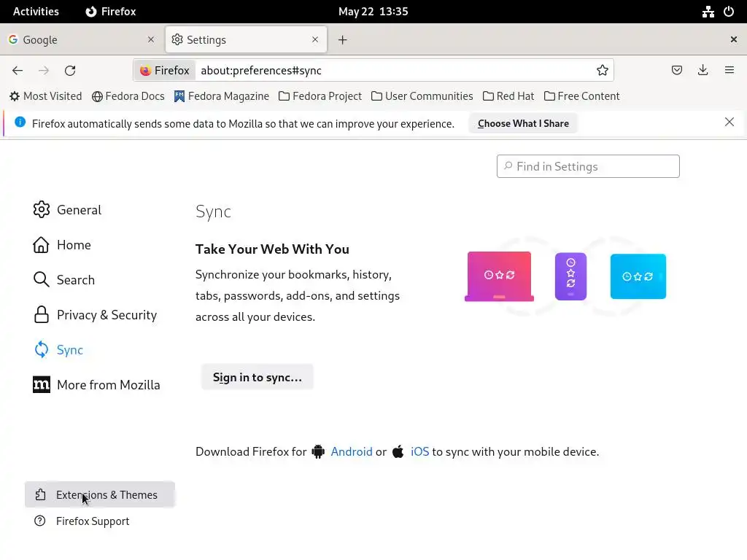Click the 'Sync' page heading
Screen dimensions: 747x560
click(213, 211)
